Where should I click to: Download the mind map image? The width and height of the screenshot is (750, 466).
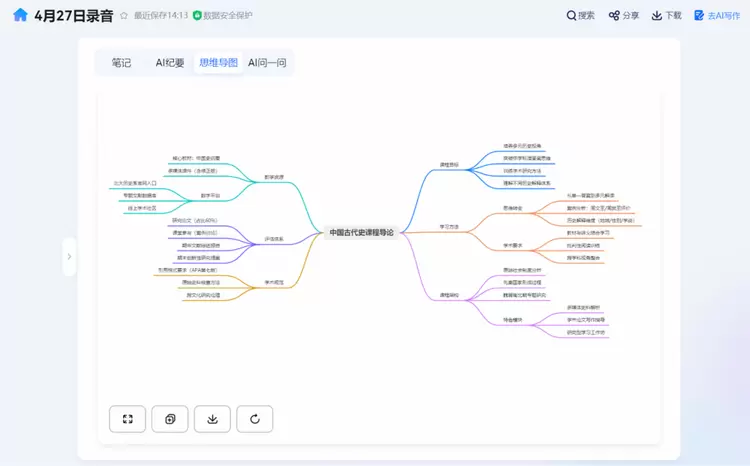(212, 419)
